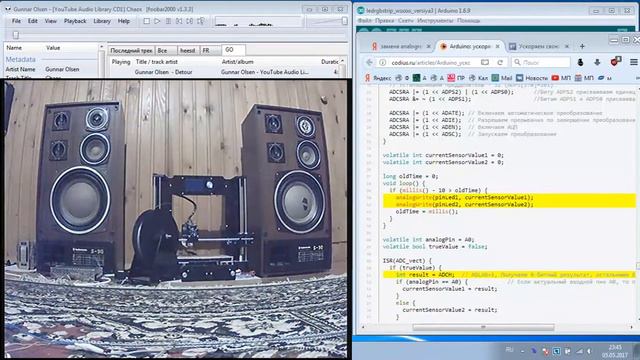Open the Arduino 'Помощь' menu
This screenshot has width=640, height=360.
pos(469,20)
